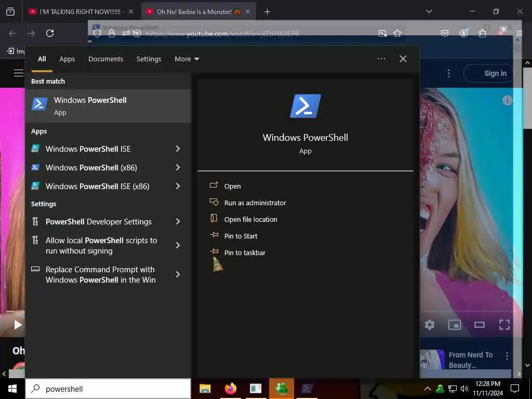532x399 pixels.
Task: Switch to the Apps search tab
Action: click(x=67, y=59)
